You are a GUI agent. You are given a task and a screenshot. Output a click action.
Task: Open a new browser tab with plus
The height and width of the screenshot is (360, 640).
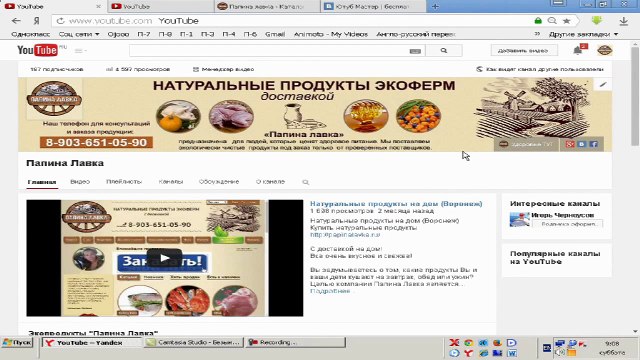435,7
